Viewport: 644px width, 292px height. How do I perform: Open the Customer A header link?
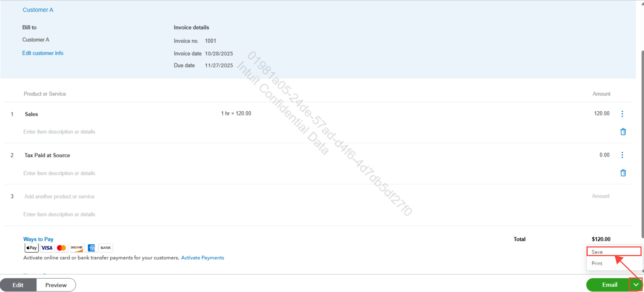pos(38,10)
